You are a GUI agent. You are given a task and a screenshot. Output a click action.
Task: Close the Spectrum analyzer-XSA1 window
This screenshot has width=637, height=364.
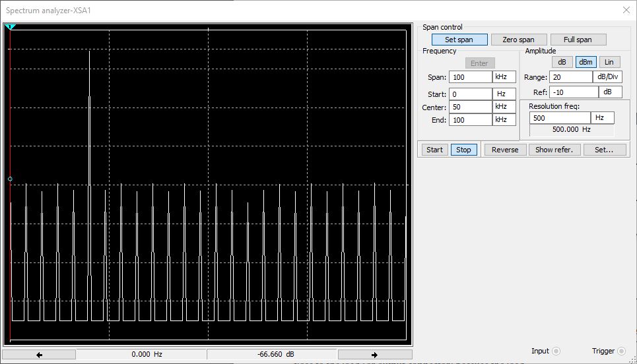pos(626,10)
